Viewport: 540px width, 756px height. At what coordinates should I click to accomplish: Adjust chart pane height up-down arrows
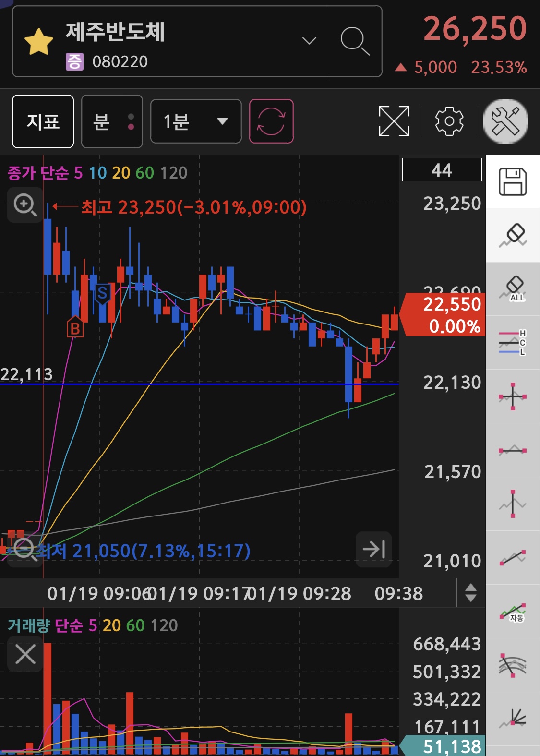click(471, 593)
